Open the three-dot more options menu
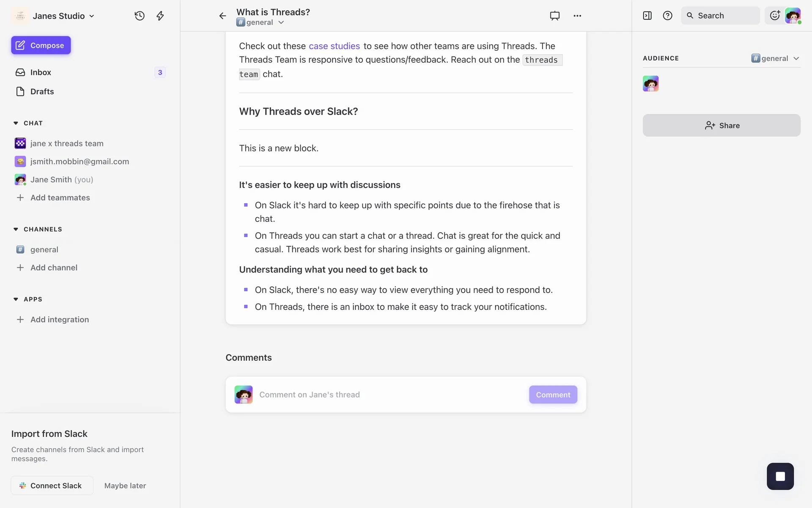The height and width of the screenshot is (508, 812). point(577,16)
